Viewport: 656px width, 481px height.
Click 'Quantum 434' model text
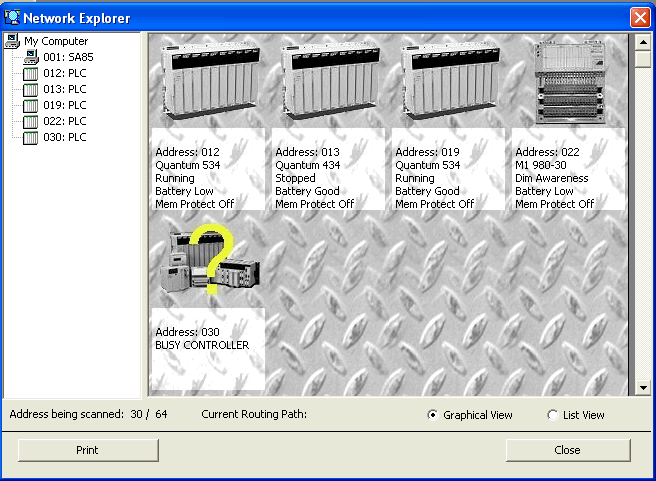[308, 165]
